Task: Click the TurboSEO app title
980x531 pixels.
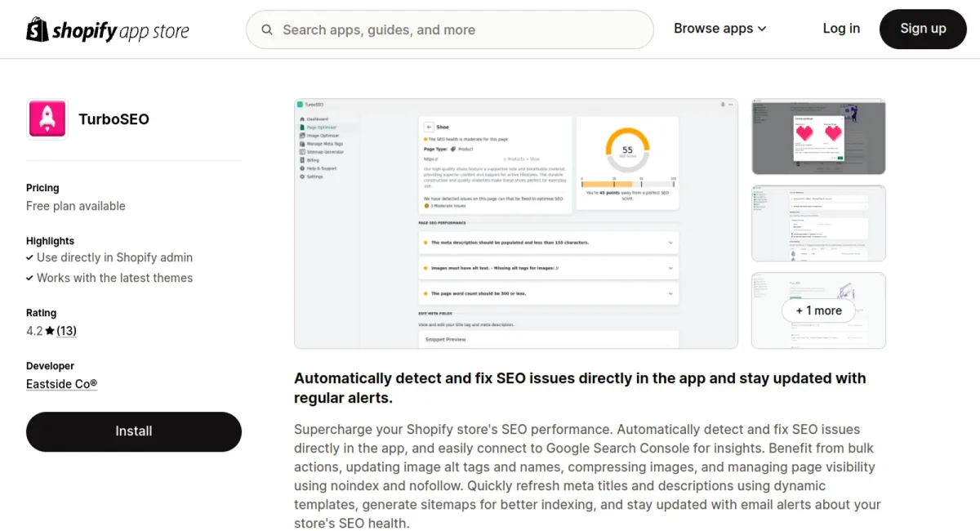Action: (x=114, y=119)
